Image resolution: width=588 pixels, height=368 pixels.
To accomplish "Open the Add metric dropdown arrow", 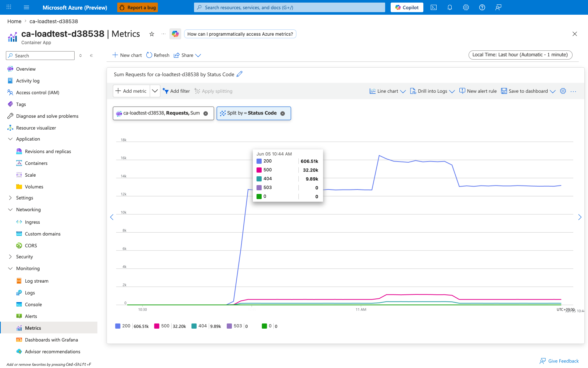I will click(x=155, y=91).
